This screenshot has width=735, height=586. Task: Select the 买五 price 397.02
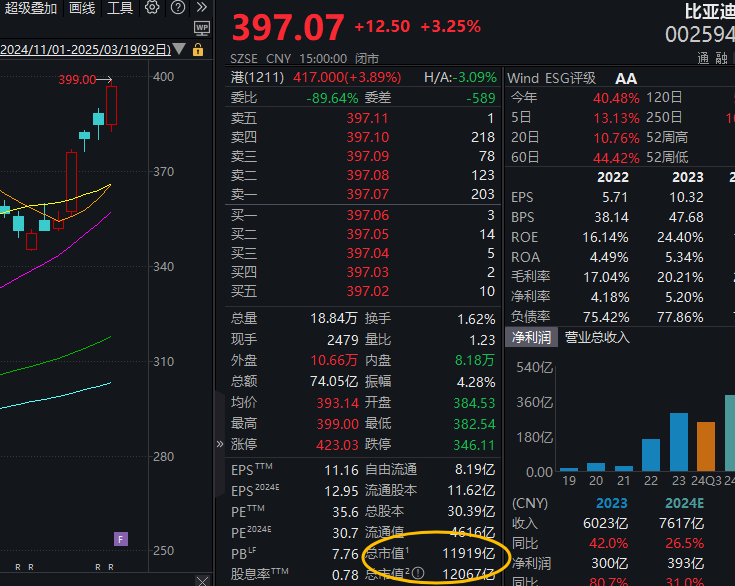click(368, 291)
